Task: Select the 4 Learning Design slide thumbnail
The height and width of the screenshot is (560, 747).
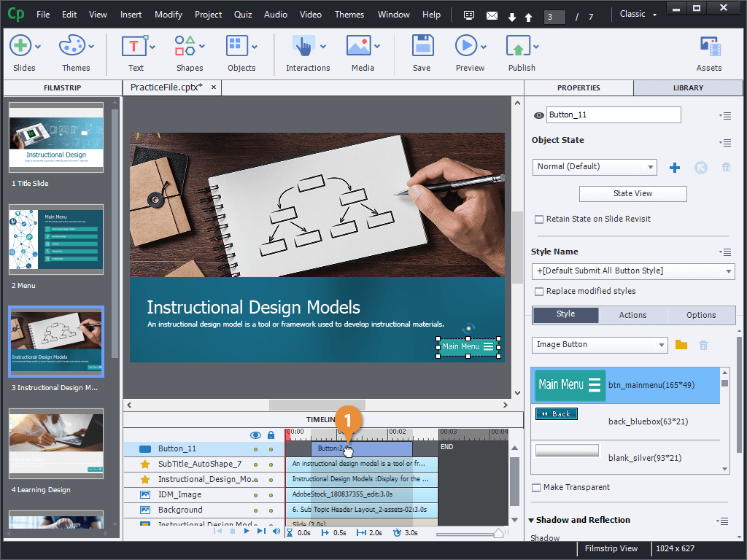Action: point(56,444)
